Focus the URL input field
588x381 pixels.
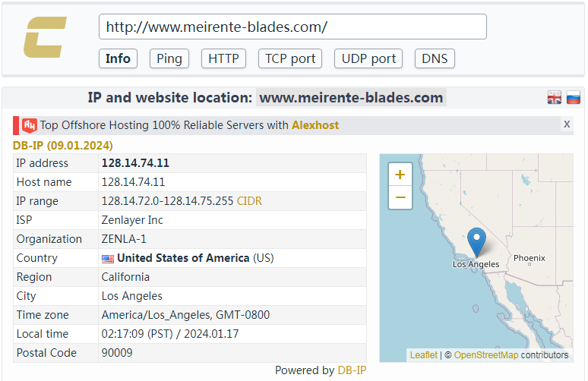tap(293, 27)
